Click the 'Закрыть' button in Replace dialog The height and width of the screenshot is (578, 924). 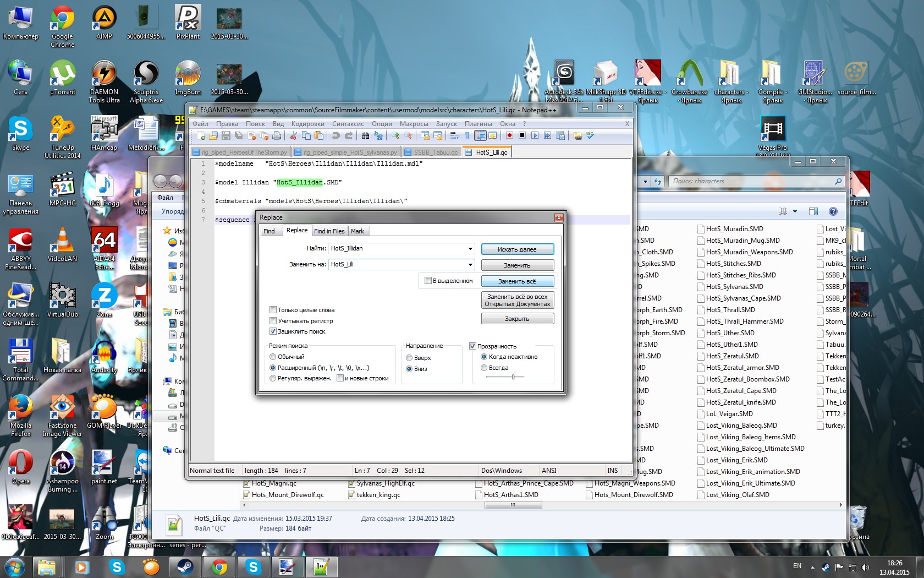[x=517, y=319]
